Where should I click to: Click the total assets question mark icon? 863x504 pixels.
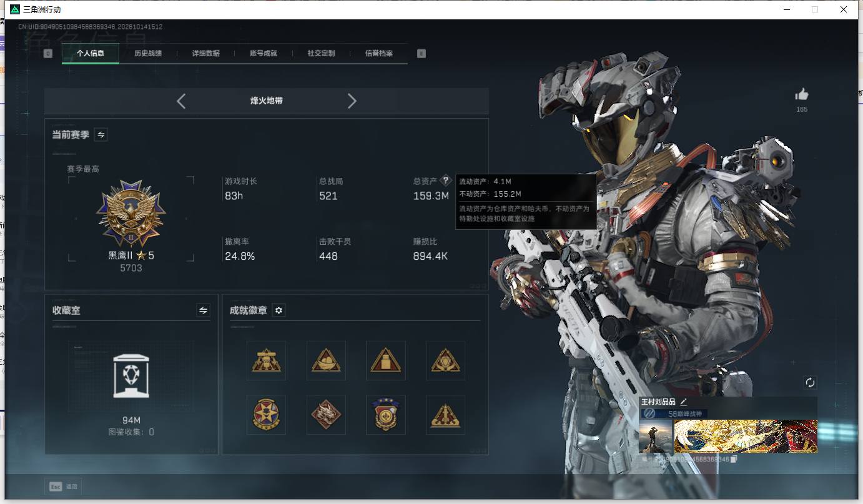445,180
